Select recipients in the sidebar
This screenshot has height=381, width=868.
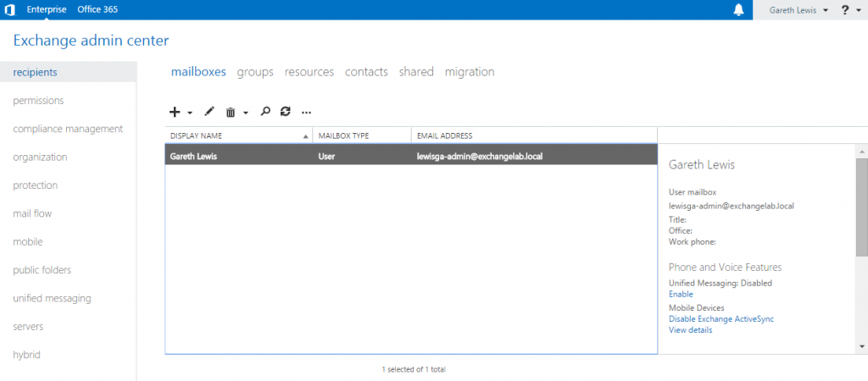[68, 72]
